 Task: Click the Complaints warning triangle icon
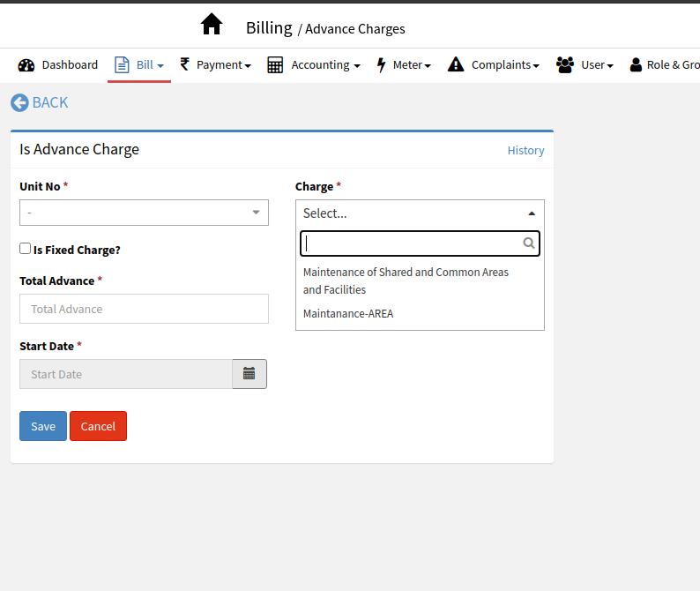point(456,65)
